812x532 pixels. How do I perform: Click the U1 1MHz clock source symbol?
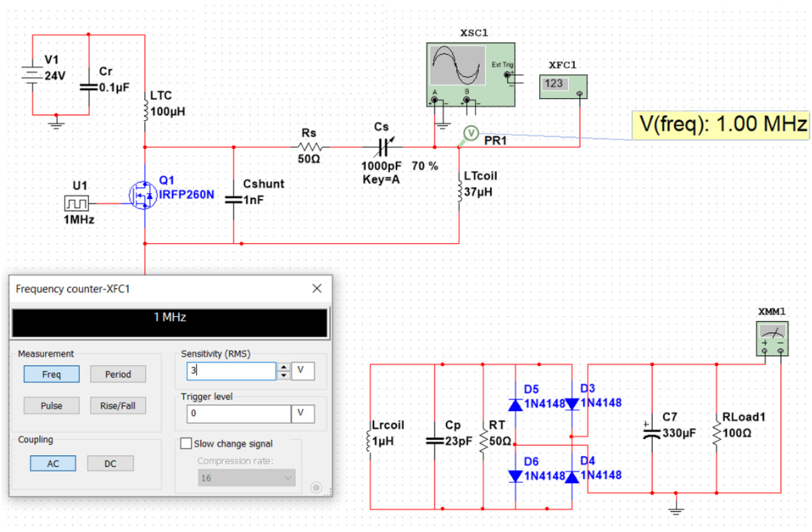pos(76,204)
